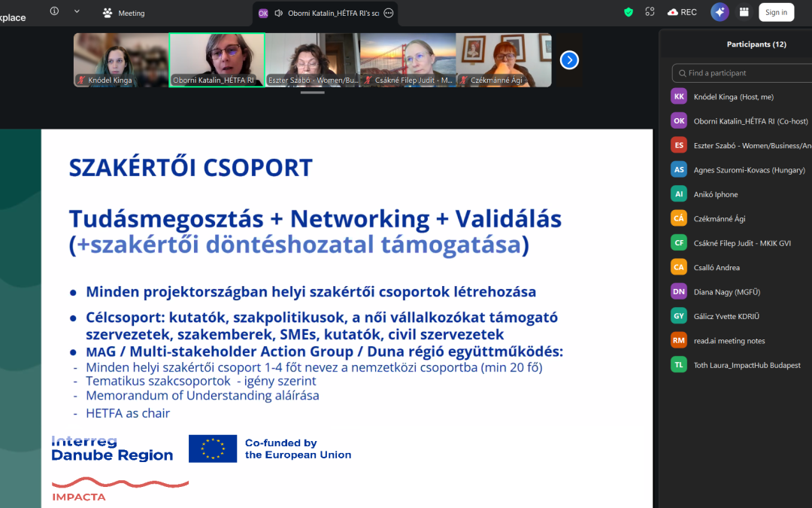Expand the chevron next to meeting info
The width and height of the screenshot is (812, 508).
pyautogui.click(x=77, y=12)
